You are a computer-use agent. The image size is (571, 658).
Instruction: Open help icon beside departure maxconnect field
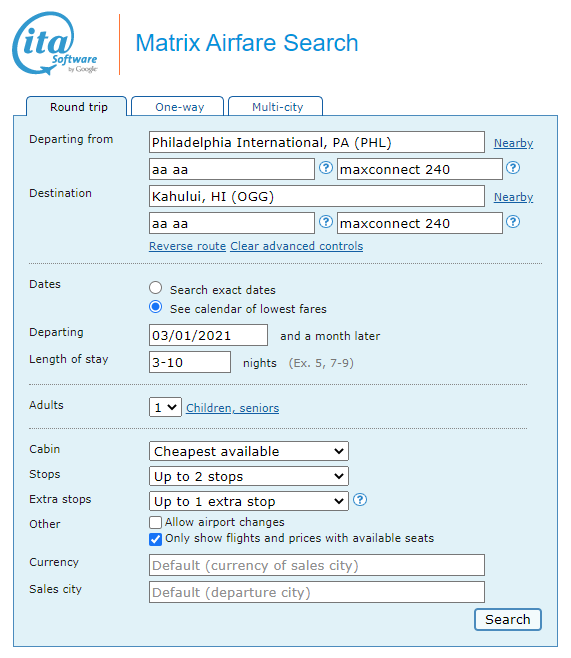[513, 168]
